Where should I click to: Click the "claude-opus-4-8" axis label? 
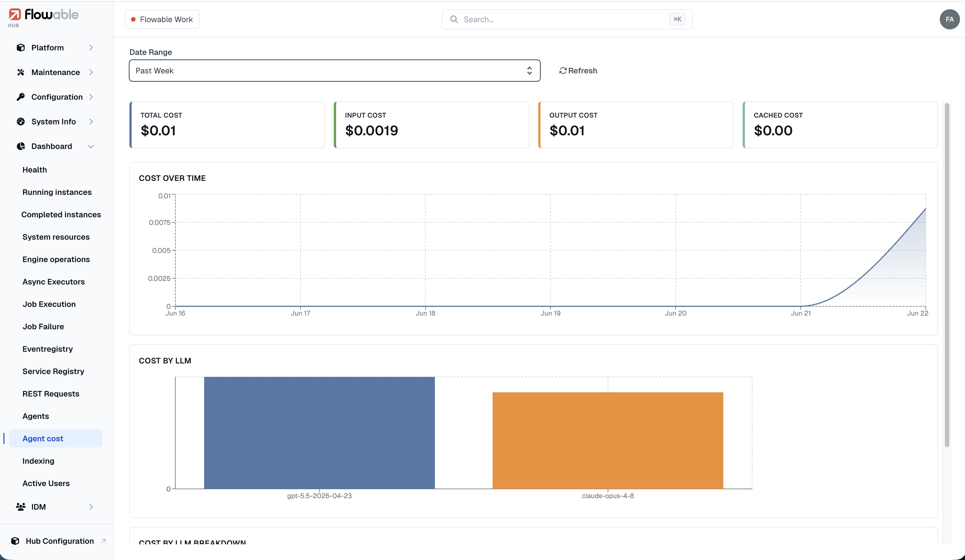[608, 496]
